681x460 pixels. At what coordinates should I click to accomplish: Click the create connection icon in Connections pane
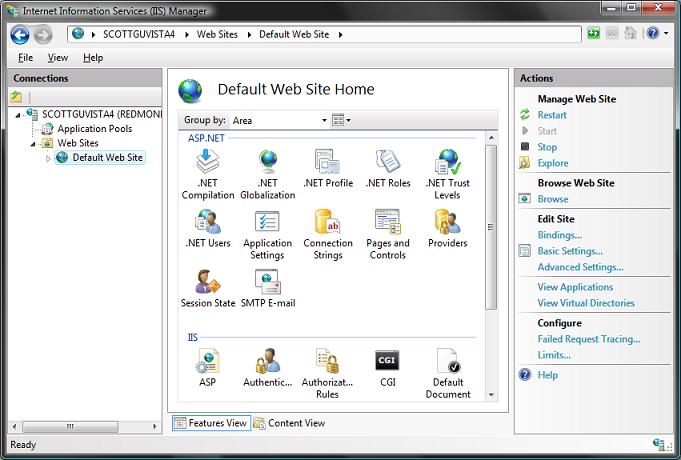(x=17, y=96)
